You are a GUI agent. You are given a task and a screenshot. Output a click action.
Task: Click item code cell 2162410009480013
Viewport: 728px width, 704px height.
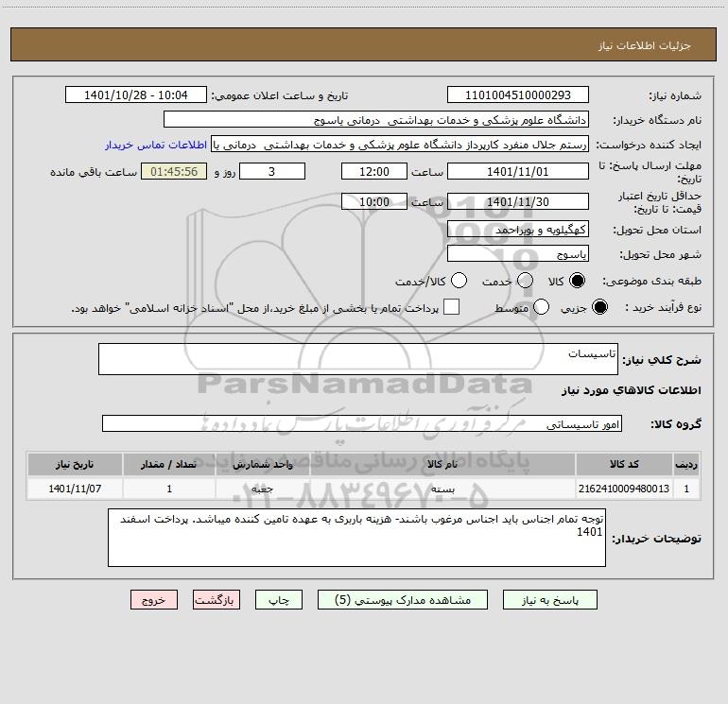point(624,489)
